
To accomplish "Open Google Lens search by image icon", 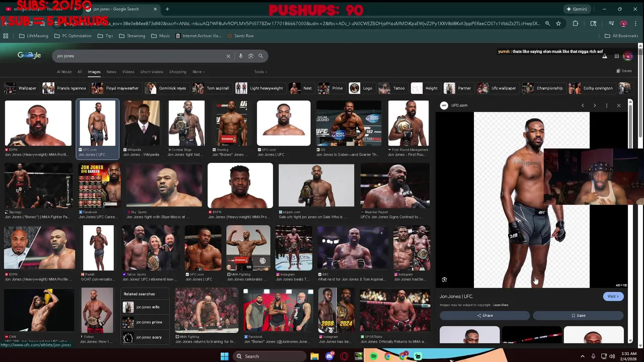I will click(251, 56).
